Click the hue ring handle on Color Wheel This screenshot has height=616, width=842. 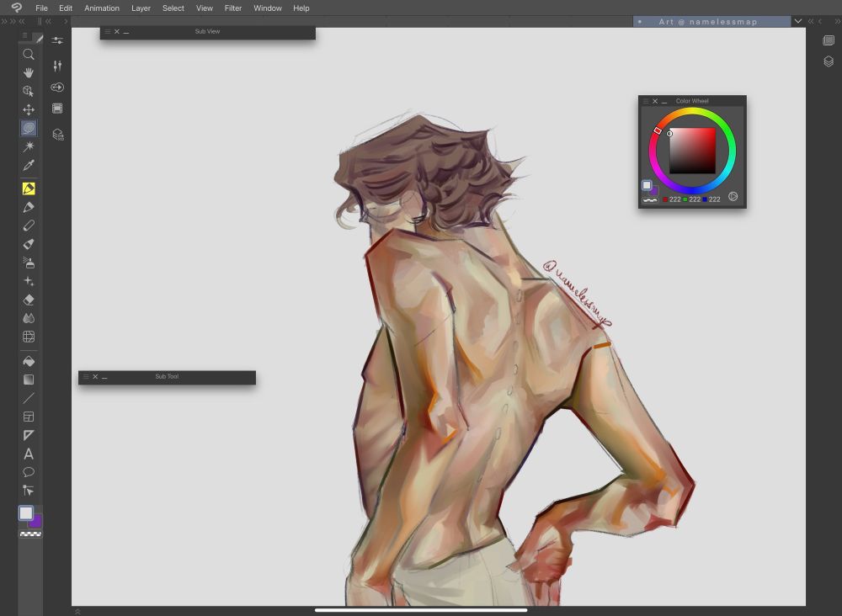click(x=658, y=130)
